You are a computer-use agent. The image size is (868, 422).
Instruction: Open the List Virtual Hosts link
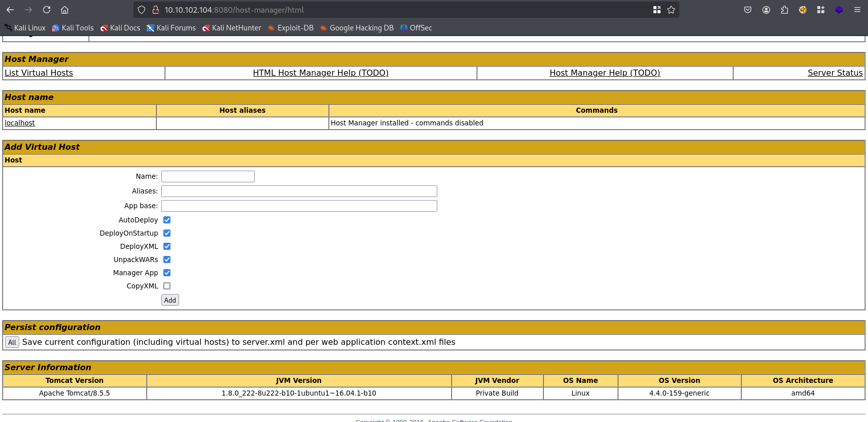(x=39, y=73)
